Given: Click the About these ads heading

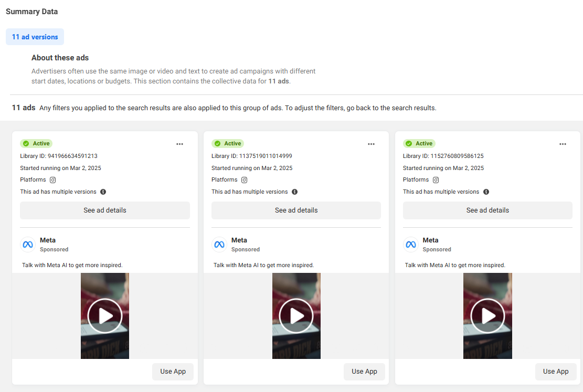Looking at the screenshot, I should [60, 58].
